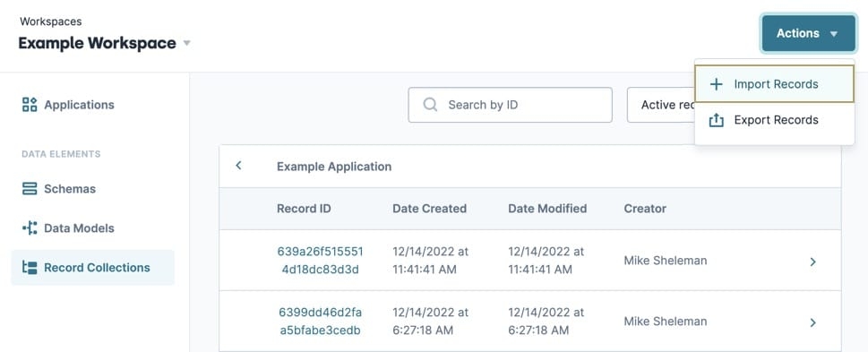
Task: Open record link 639a26f5155514d18dc83d3d
Action: pos(320,261)
